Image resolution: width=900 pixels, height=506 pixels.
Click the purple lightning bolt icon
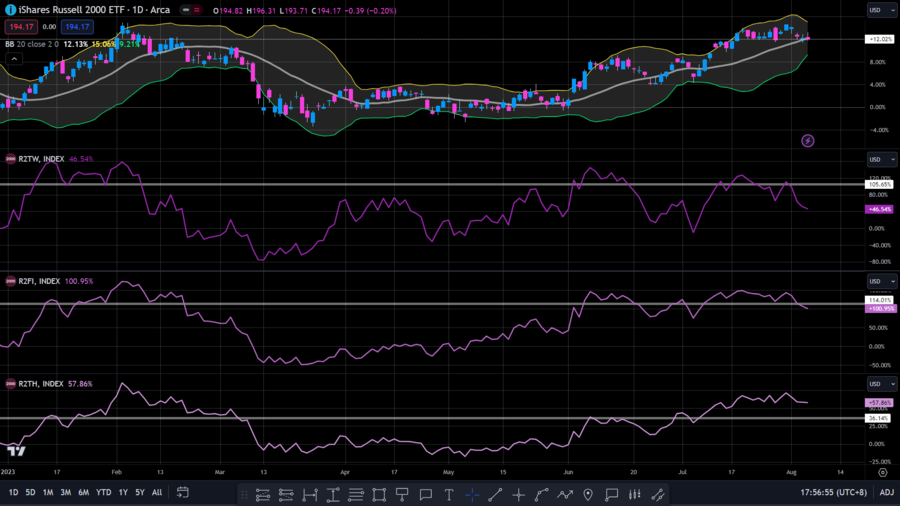coord(808,141)
